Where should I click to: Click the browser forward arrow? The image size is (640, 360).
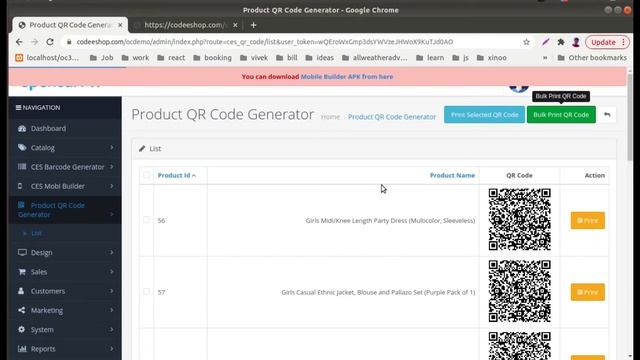(x=35, y=42)
